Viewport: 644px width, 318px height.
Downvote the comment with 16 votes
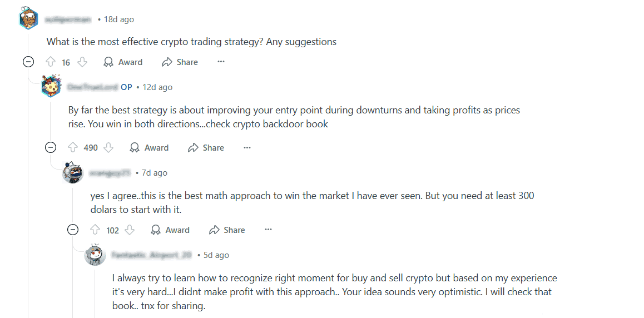(82, 62)
